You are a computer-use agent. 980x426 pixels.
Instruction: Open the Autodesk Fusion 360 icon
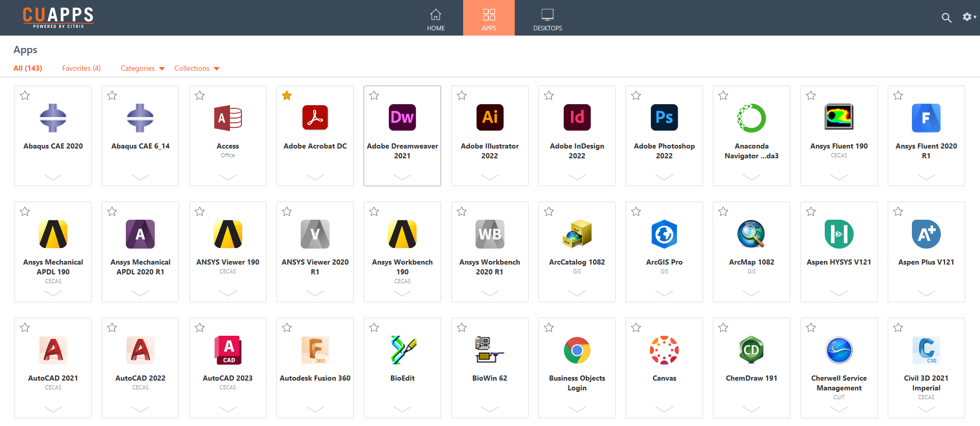(x=315, y=350)
